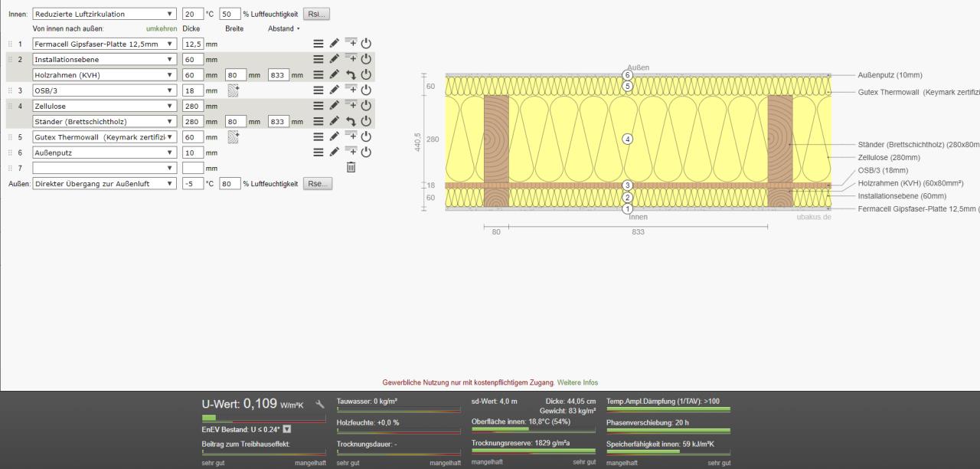Image resolution: width=980 pixels, height=469 pixels.
Task: Open the Außenputz material dropdown
Action: (x=104, y=152)
